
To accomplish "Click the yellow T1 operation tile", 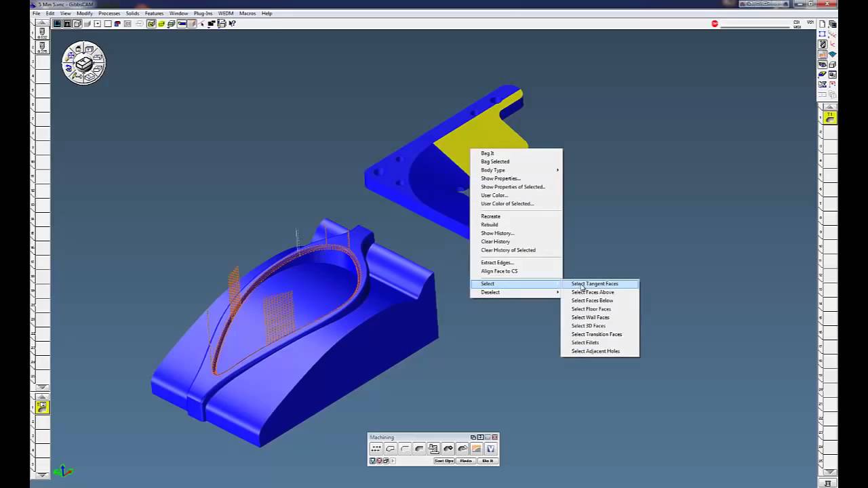I will [x=830, y=117].
